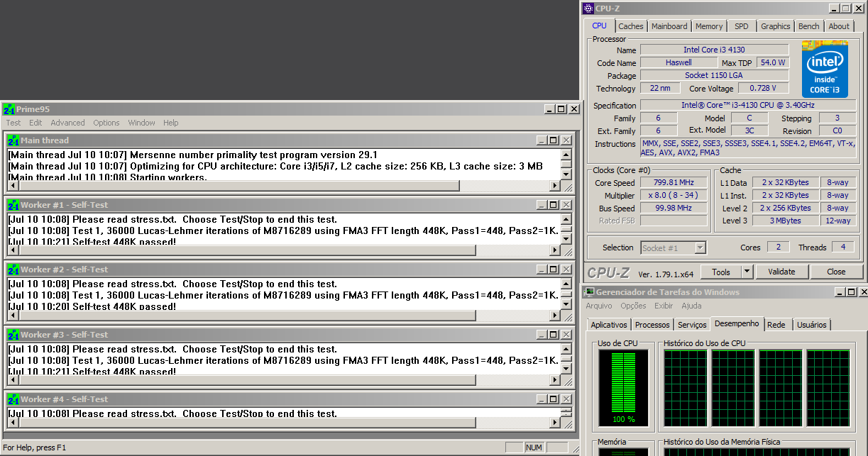Screen dimensions: 868x456
Task: Click the Tools button in CPU-Z
Action: coord(721,272)
